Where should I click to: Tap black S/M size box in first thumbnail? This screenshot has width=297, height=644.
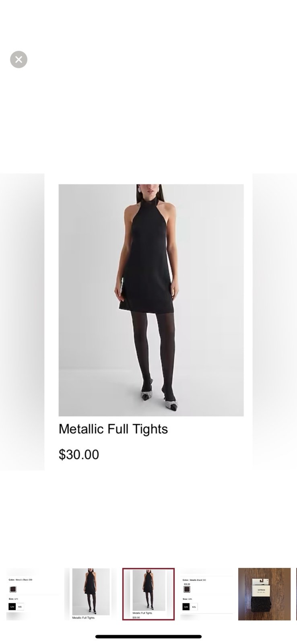coord(12,607)
